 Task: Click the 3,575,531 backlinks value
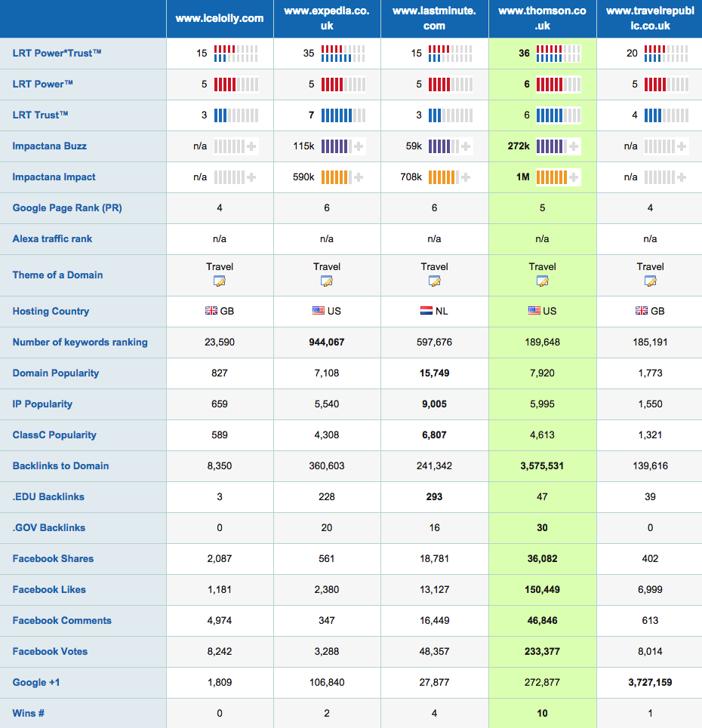click(542, 465)
